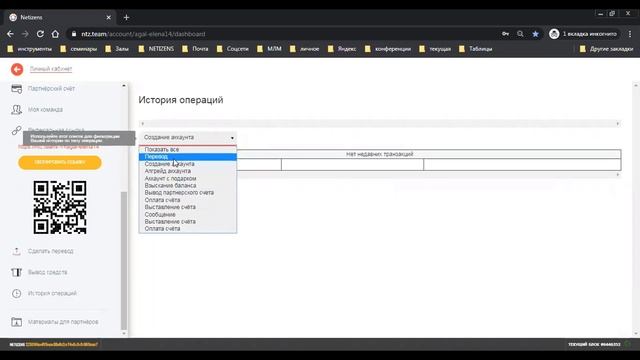
Task: Select the highlighted Перевод option
Action: point(188,157)
